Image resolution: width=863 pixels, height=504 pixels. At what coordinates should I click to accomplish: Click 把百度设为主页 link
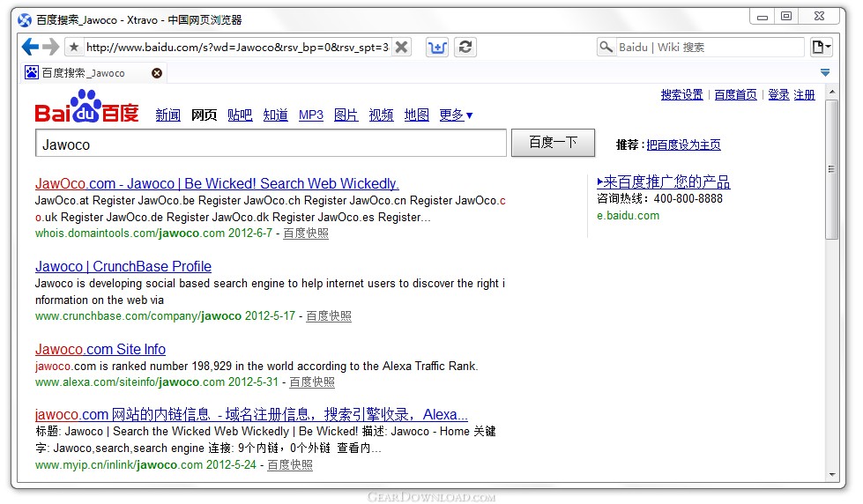683,145
